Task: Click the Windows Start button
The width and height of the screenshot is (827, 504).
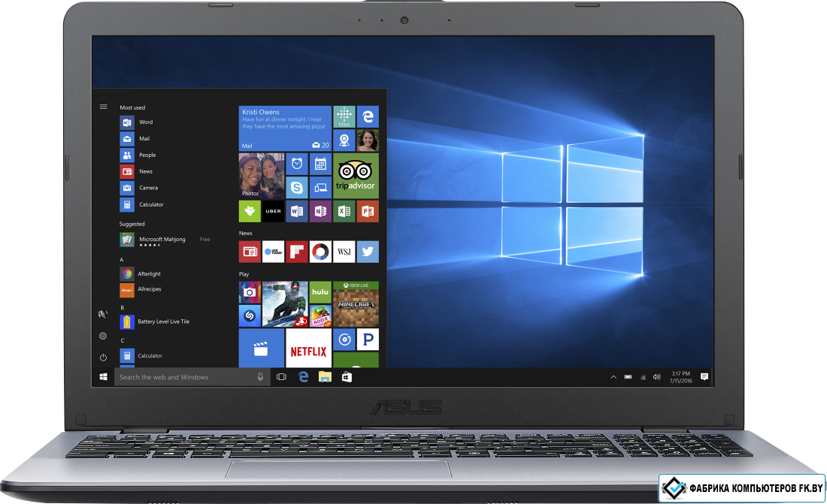Action: [104, 377]
